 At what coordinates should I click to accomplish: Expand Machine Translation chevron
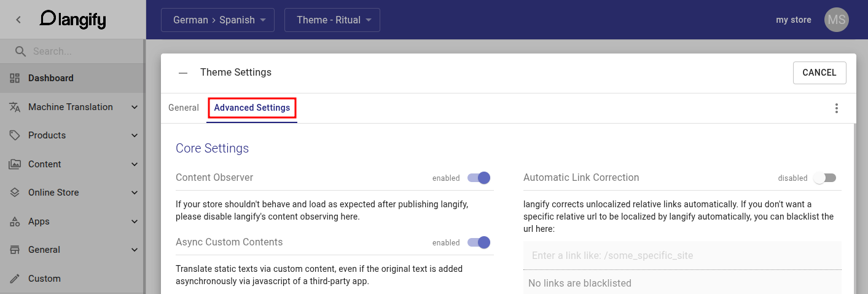135,107
